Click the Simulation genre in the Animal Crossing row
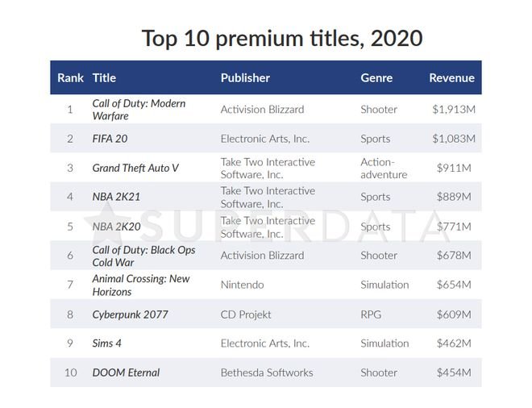Screen dimensions: 532x408 (384, 285)
